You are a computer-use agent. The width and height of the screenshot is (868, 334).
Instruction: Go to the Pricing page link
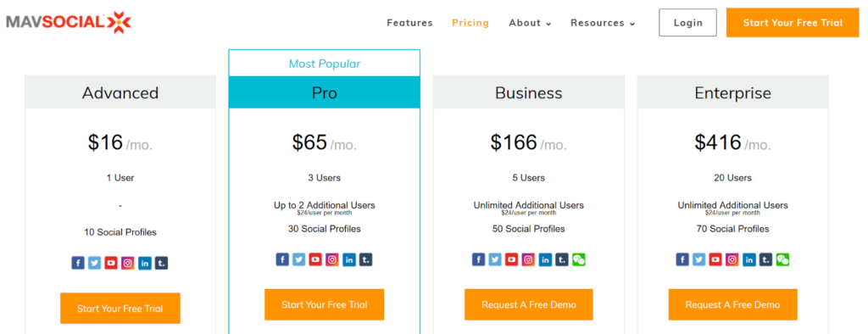(x=470, y=23)
